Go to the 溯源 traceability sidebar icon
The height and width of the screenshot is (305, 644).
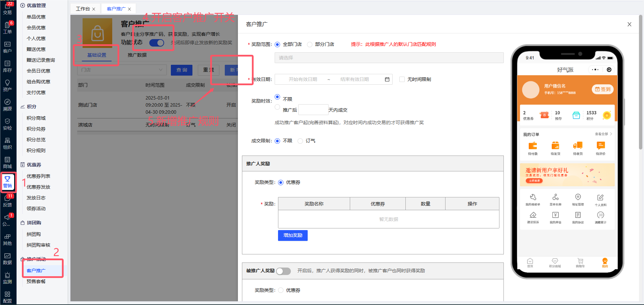[x=7, y=105]
